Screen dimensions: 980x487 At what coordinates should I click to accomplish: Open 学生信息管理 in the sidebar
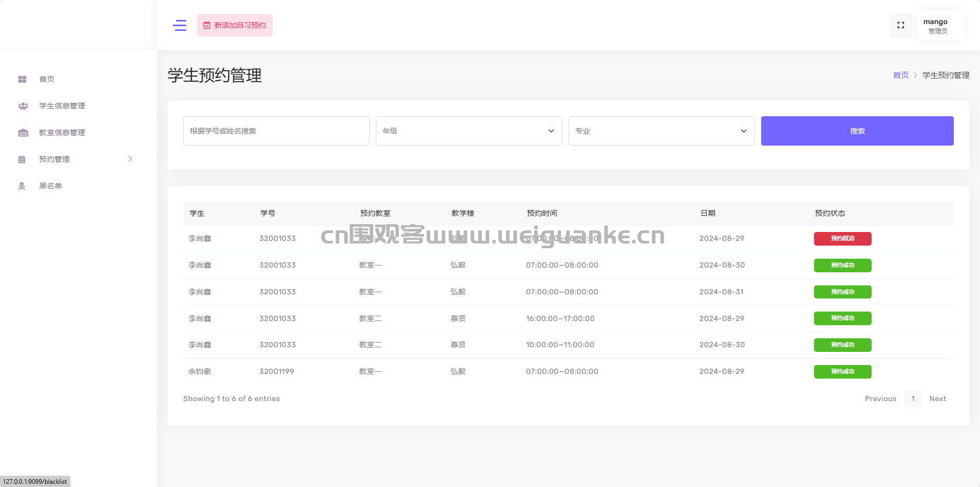click(x=62, y=106)
